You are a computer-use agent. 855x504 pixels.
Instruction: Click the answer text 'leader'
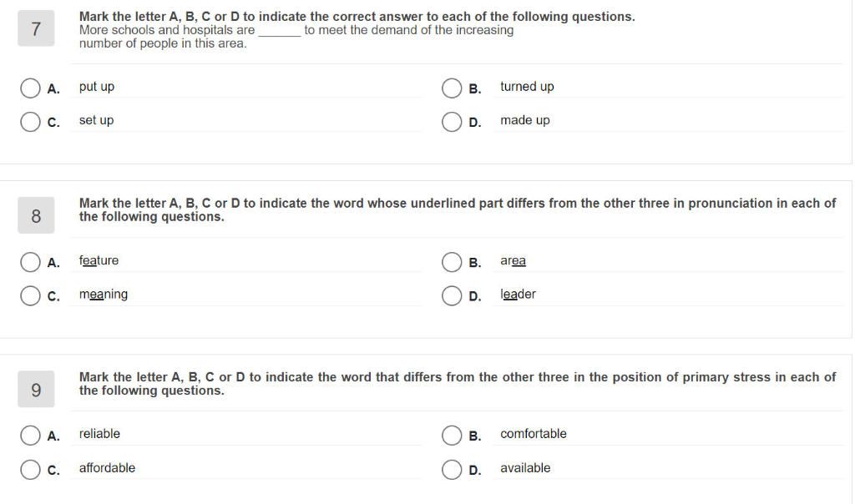coord(518,295)
